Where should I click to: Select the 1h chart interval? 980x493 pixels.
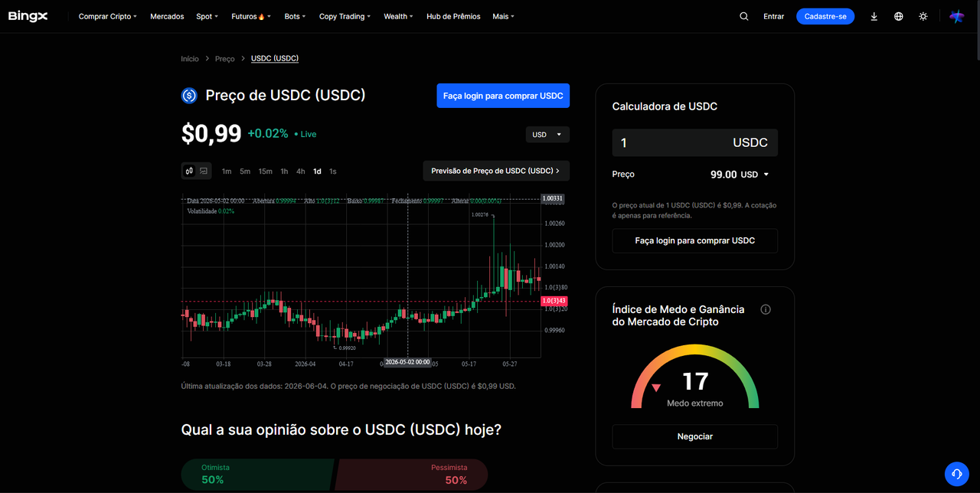point(284,171)
